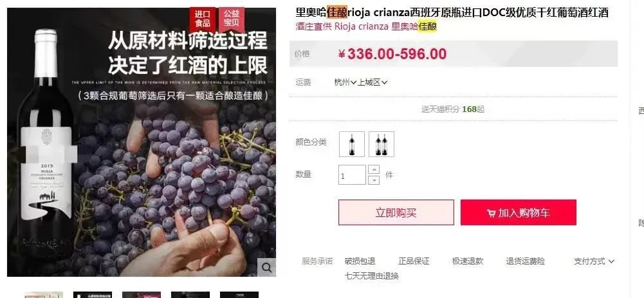Click the main wine product image
Viewport: 644px width, 298px height.
(142, 142)
